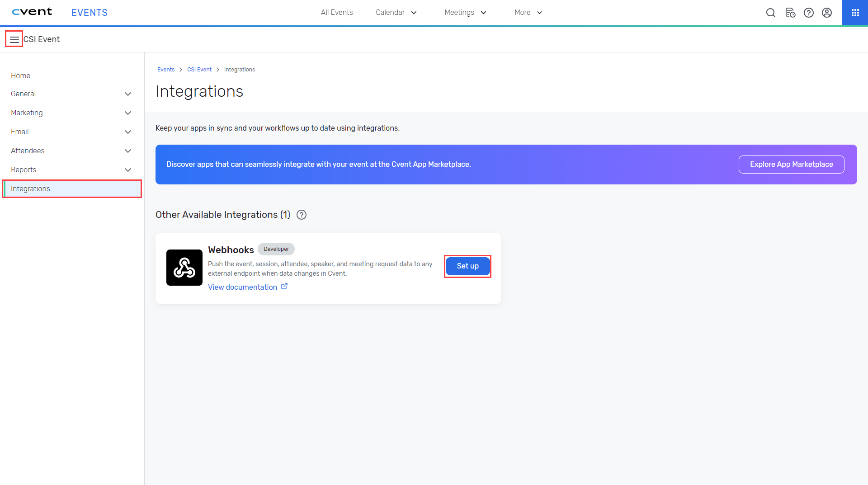Expand the General sidebar section
This screenshot has width=868, height=485.
click(x=128, y=94)
